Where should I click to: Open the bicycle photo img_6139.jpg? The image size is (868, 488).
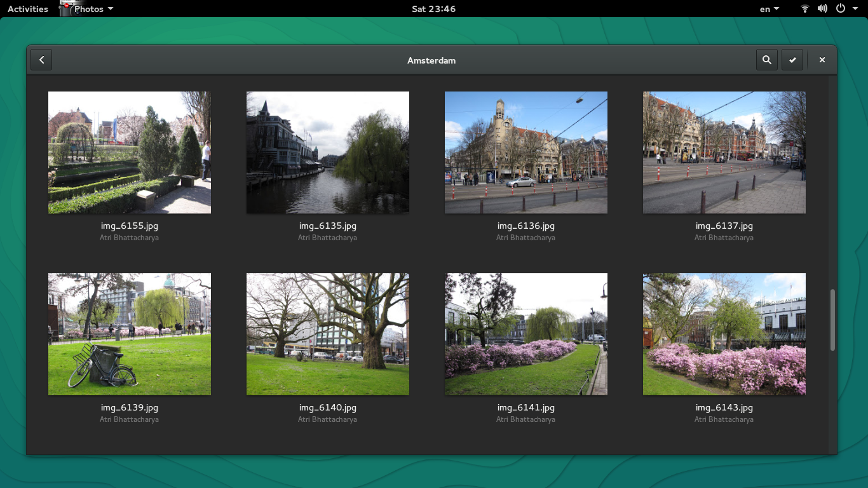[x=129, y=334]
